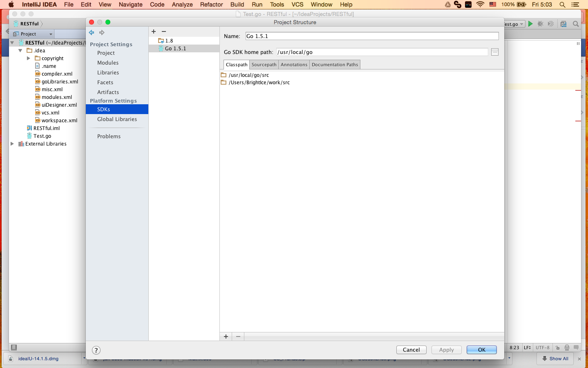Viewport: 588px width, 368px height.
Task: Open the VCS menu
Action: [x=297, y=4]
